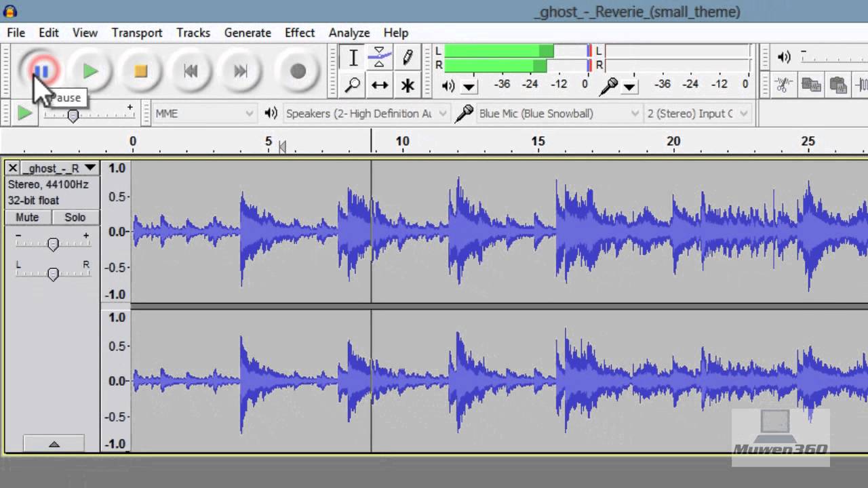This screenshot has height=488, width=868.
Task: Solo the _ghost_-_R track
Action: 75,217
